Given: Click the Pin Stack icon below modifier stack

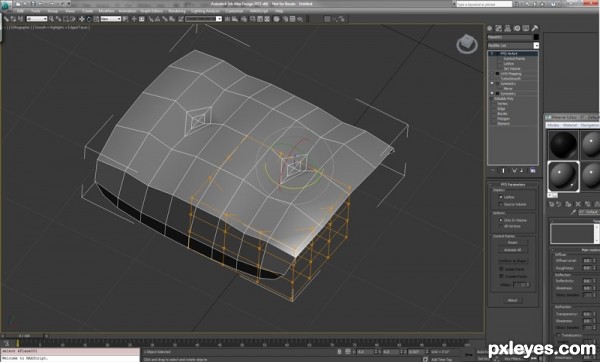Looking at the screenshot, I should coord(493,171).
